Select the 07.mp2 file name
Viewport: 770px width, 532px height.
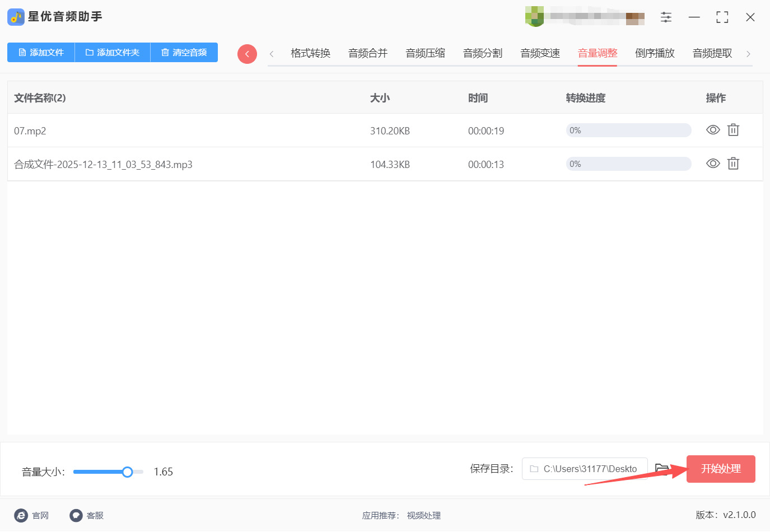click(30, 131)
